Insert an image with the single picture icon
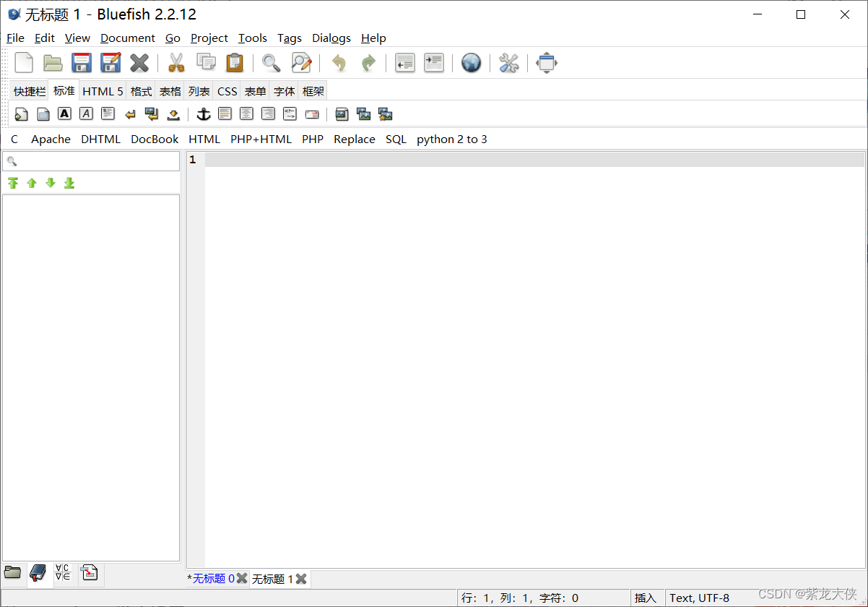Screen dimensions: 868x607 pyautogui.click(x=342, y=114)
